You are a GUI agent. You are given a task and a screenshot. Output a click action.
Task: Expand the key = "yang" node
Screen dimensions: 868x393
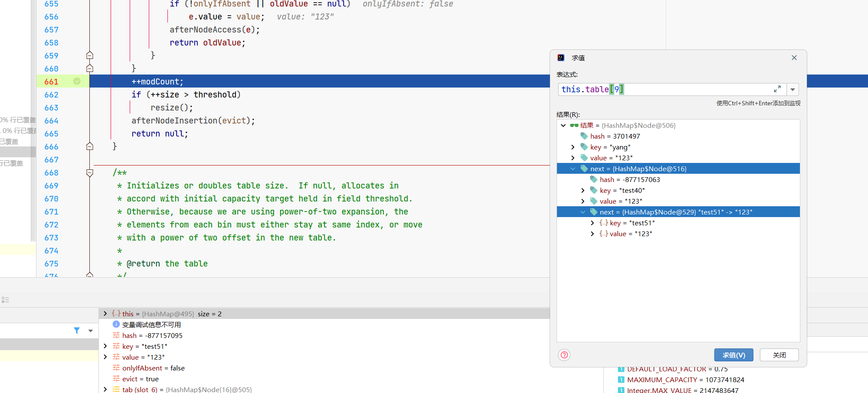pos(573,147)
